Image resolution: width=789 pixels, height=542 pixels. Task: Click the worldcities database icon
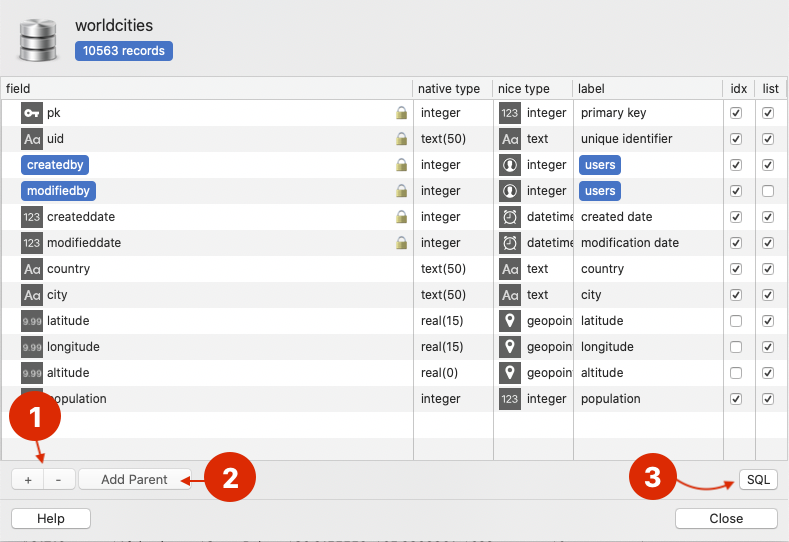pos(40,37)
